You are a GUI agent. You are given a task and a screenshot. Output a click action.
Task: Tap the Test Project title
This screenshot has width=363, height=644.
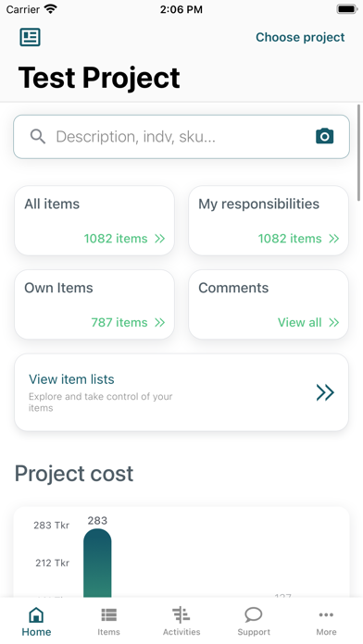tap(99, 77)
